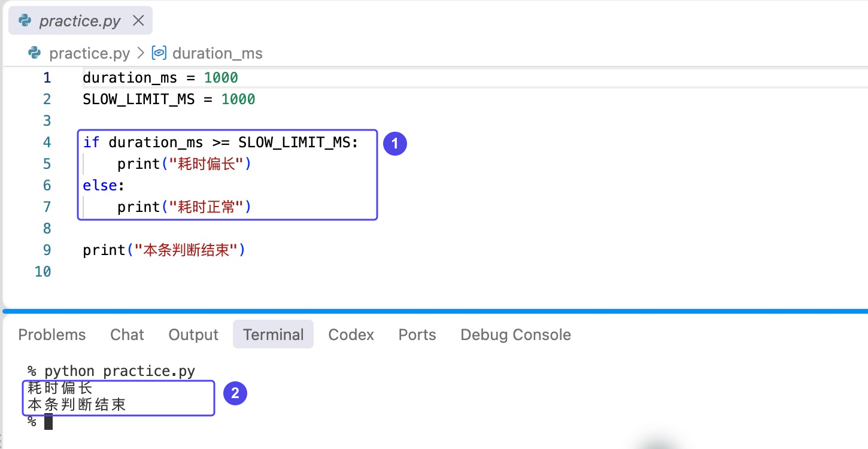This screenshot has height=449, width=868.
Task: Click 'SLOW_LIMIT_MS = 1000' on line 2
Action: 169,99
